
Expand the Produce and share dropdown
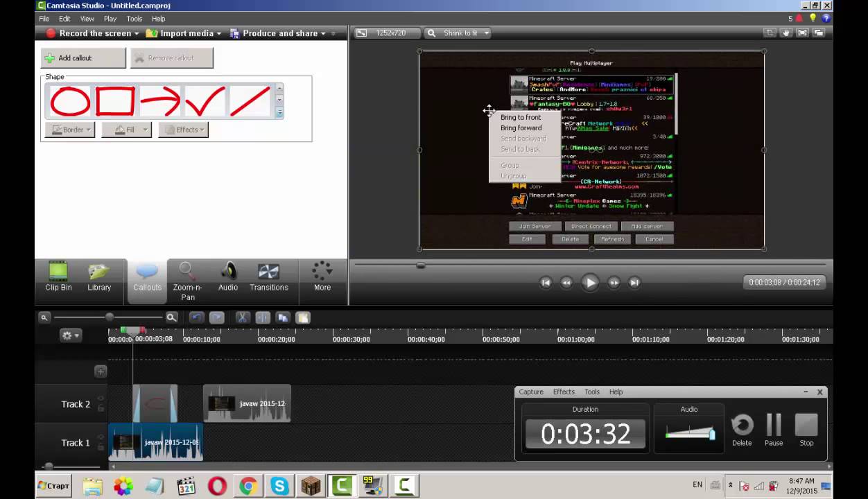tap(323, 33)
